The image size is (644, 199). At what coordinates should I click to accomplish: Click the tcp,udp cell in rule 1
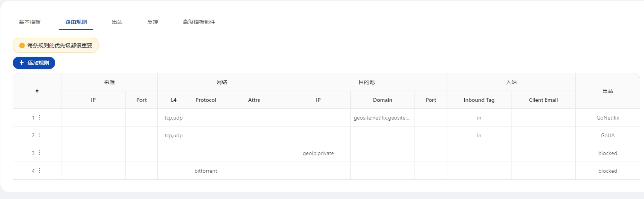(173, 118)
